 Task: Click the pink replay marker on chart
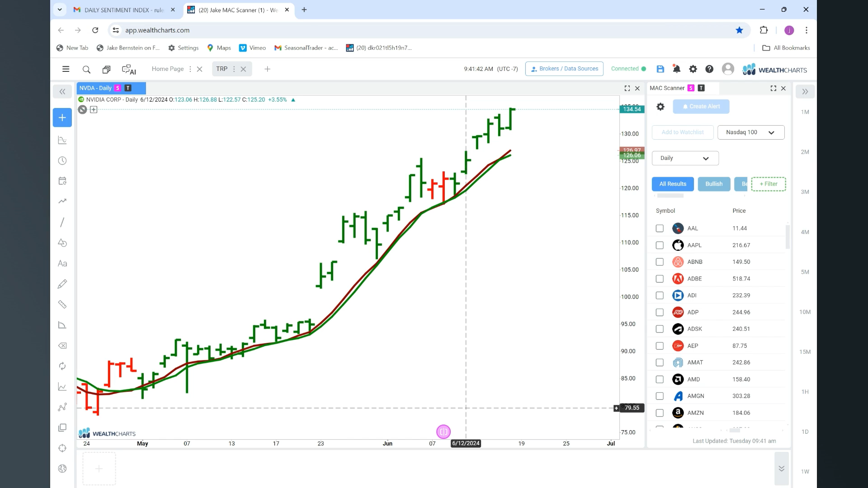pyautogui.click(x=443, y=432)
